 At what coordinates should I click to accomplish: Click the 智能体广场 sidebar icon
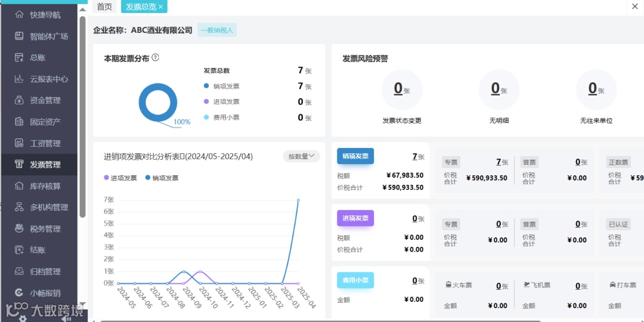tap(19, 36)
